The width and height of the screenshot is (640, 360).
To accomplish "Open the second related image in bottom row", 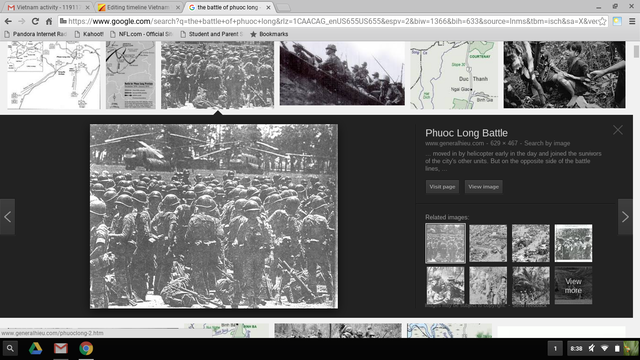I will (488, 285).
